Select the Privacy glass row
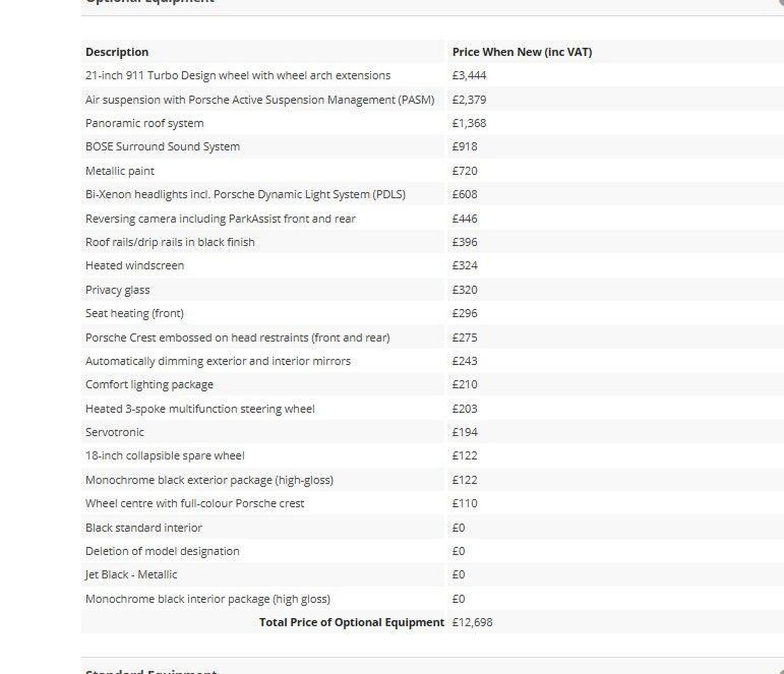 point(433,290)
